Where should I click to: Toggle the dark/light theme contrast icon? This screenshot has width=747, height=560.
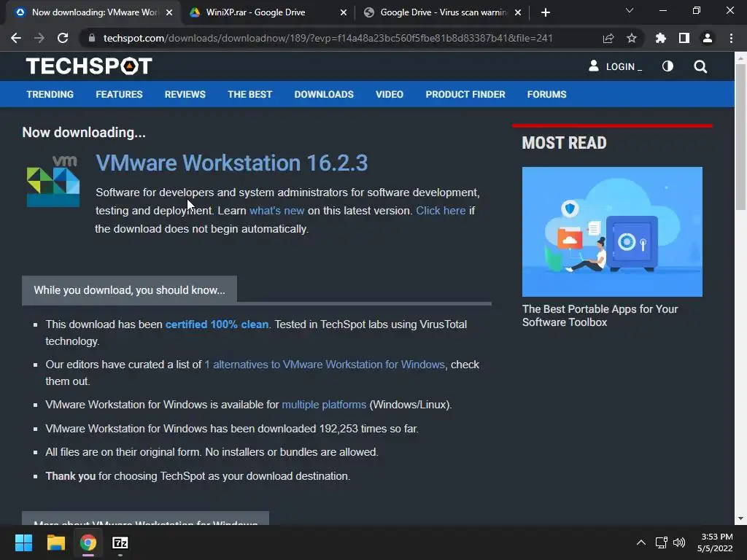(x=668, y=66)
